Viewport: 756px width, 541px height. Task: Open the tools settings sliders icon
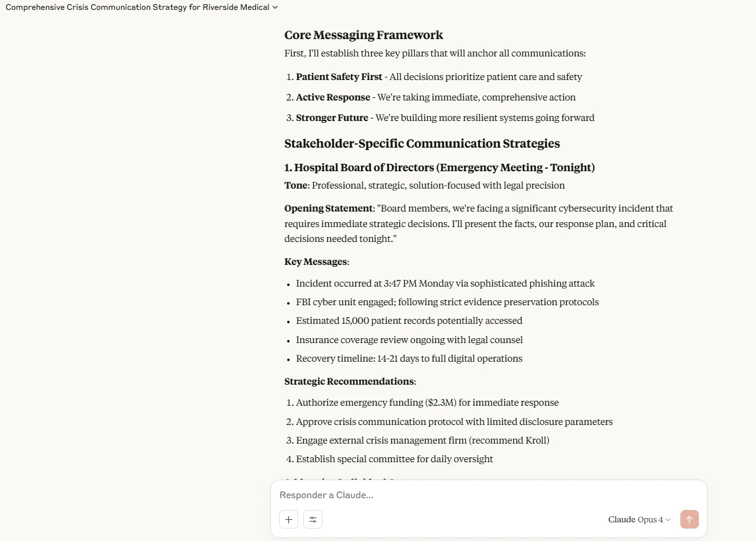[x=313, y=519]
